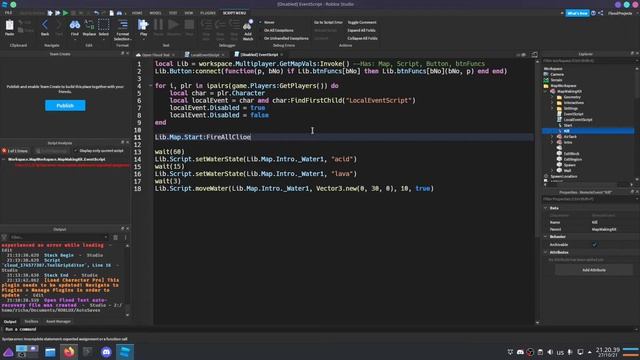Click the Undo arrow in quick toolbar
Screen dimensions: 640x360
point(96,13)
